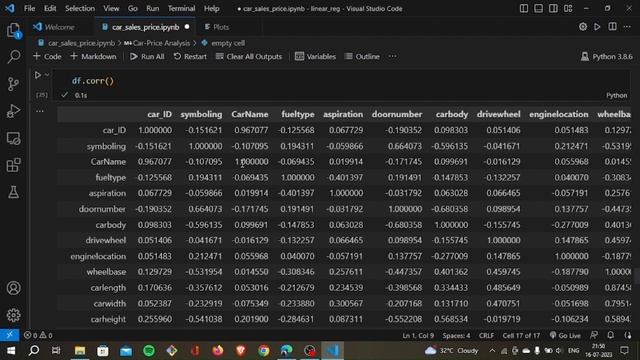Open notifications bell in status bar
The image size is (640, 360).
tap(611, 335)
